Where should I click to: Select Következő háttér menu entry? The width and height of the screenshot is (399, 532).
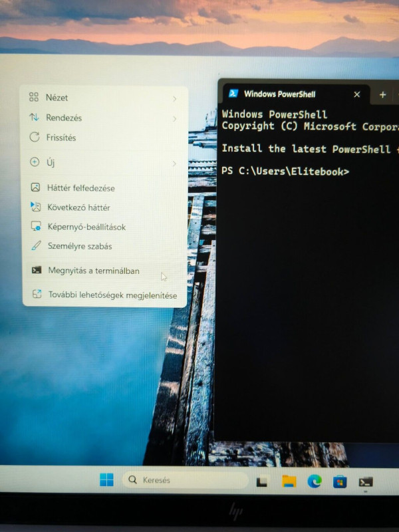point(104,207)
